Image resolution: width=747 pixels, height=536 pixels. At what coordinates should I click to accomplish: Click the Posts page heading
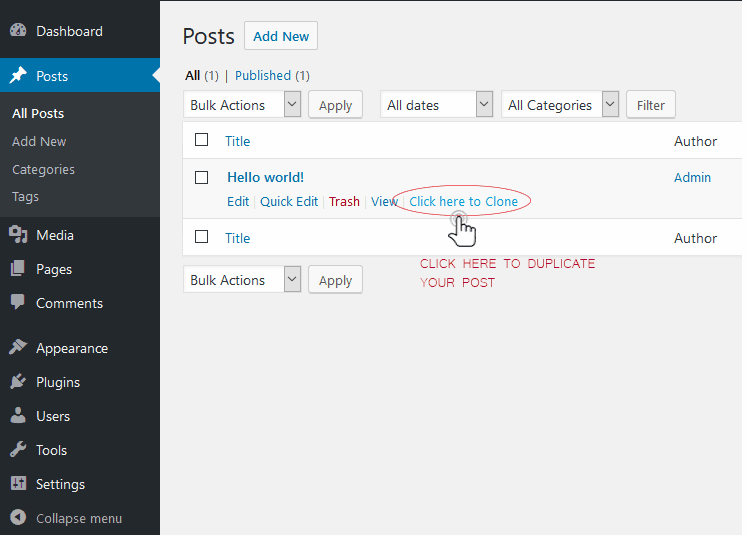[209, 37]
